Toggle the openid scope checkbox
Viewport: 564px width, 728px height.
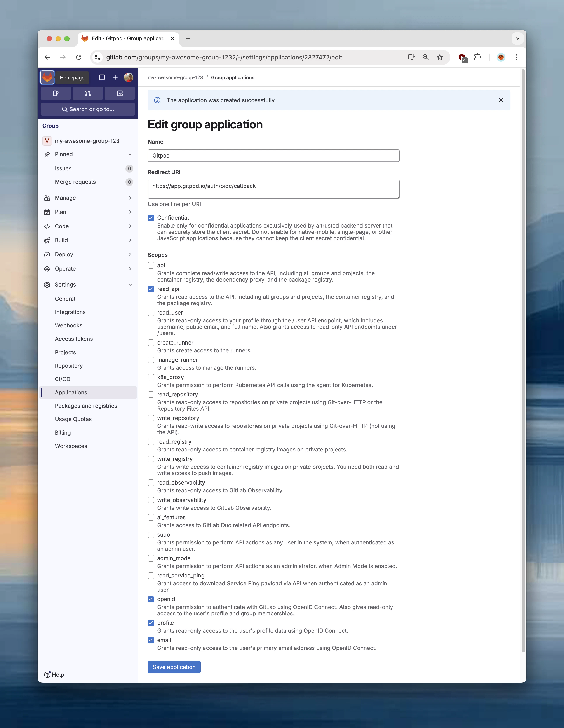tap(151, 599)
